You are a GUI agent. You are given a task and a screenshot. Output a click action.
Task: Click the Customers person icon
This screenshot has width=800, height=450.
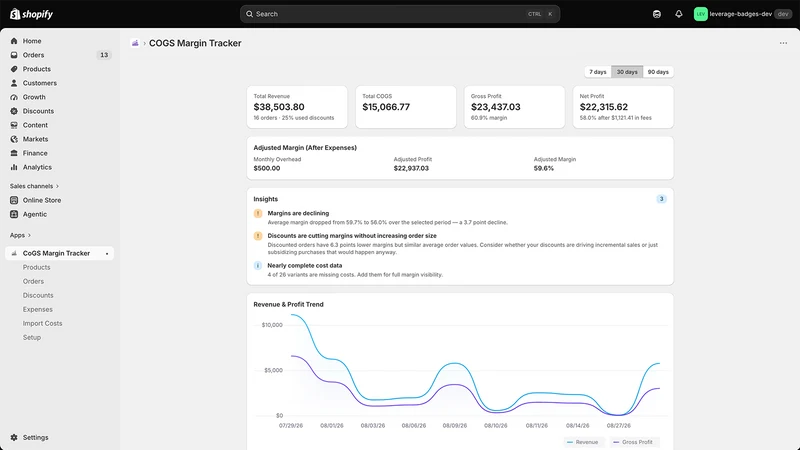pyautogui.click(x=14, y=83)
